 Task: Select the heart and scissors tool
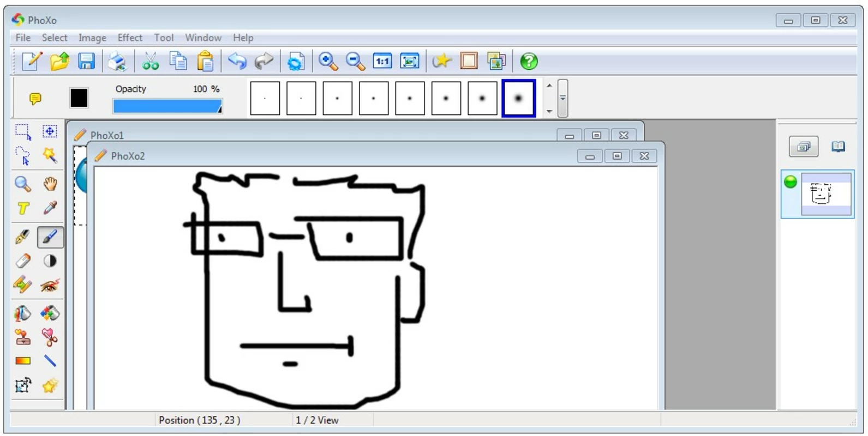click(x=50, y=337)
